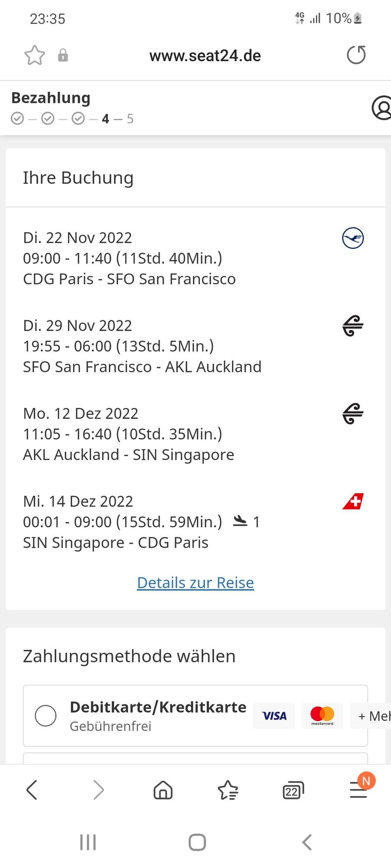Viewport: 391px width, 868px height.
Task: Open Details zur Reise link
Action: tap(195, 583)
